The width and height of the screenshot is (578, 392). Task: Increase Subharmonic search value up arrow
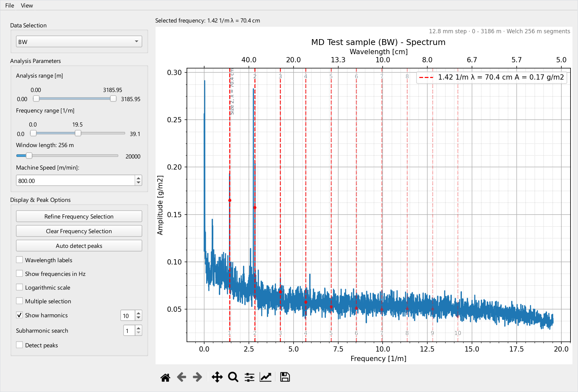139,328
